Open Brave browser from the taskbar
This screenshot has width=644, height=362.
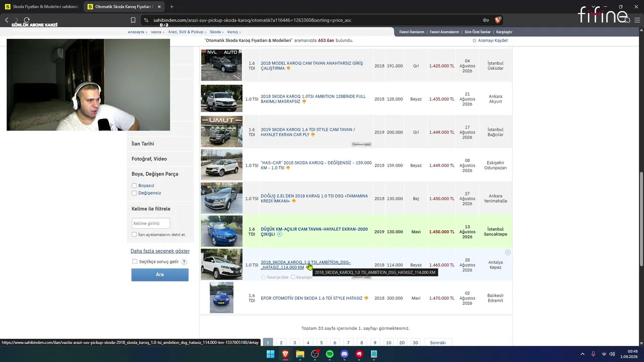pyautogui.click(x=285, y=354)
